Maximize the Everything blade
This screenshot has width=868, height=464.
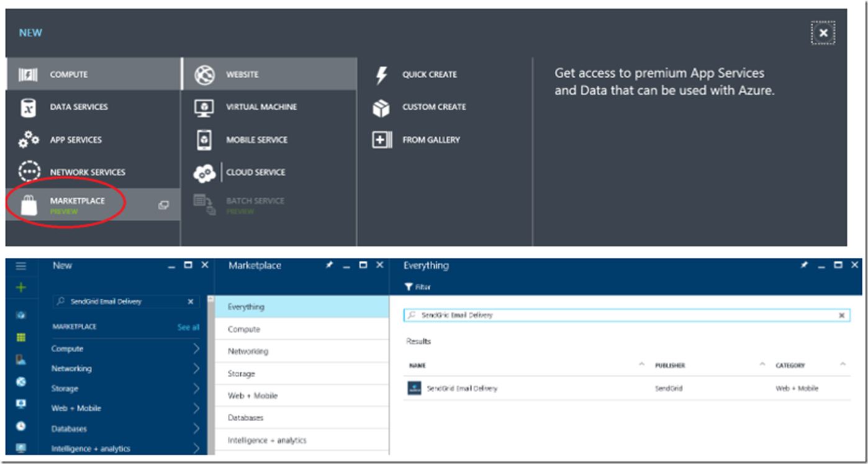click(x=838, y=265)
